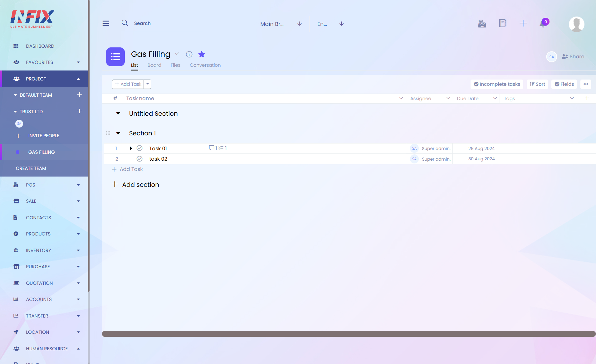Screen dimensions: 596x364
Task: Collapse Section 1
Action: click(x=118, y=133)
